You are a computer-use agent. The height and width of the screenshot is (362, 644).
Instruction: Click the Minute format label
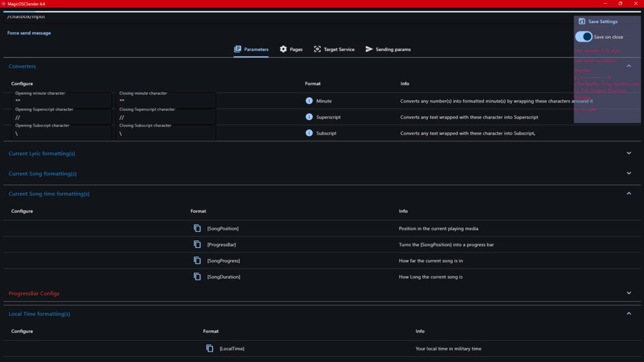[x=324, y=101]
